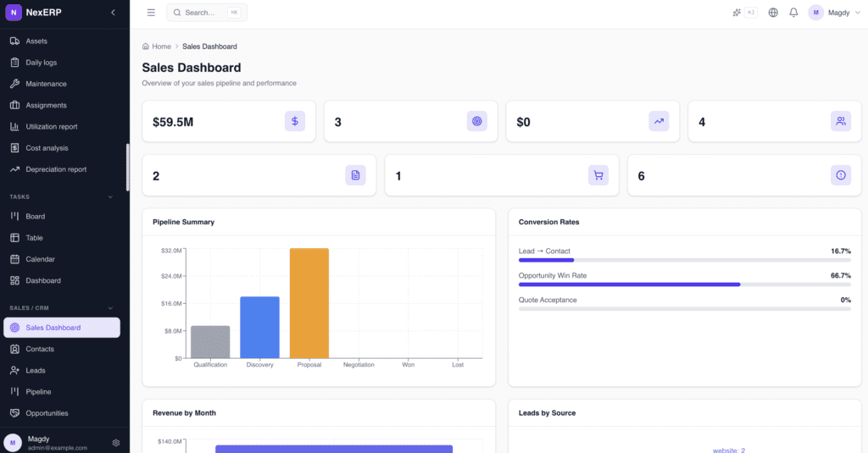
Task: Click the orange Proposal bar in Pipeline Summary
Action: pos(309,303)
